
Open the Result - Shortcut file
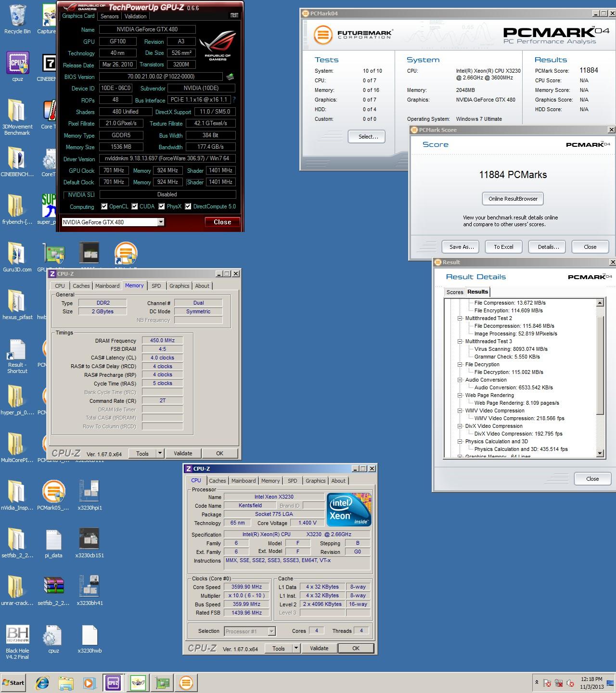(17, 357)
